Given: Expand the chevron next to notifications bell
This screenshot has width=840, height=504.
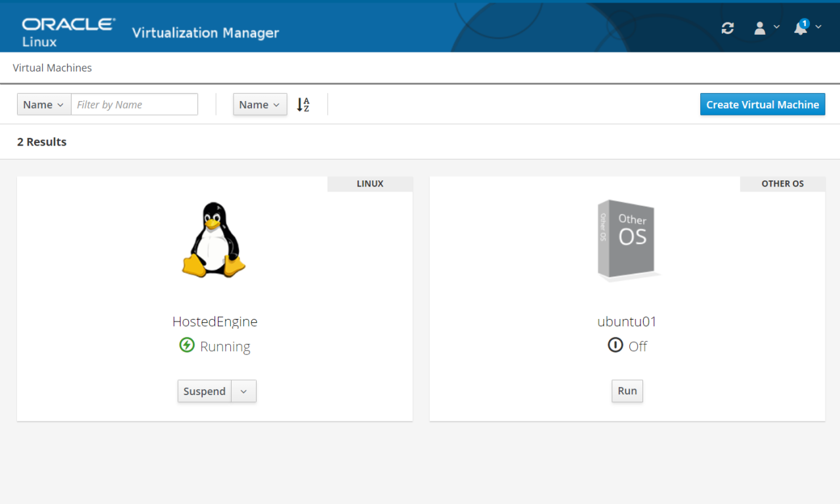Looking at the screenshot, I should (818, 27).
